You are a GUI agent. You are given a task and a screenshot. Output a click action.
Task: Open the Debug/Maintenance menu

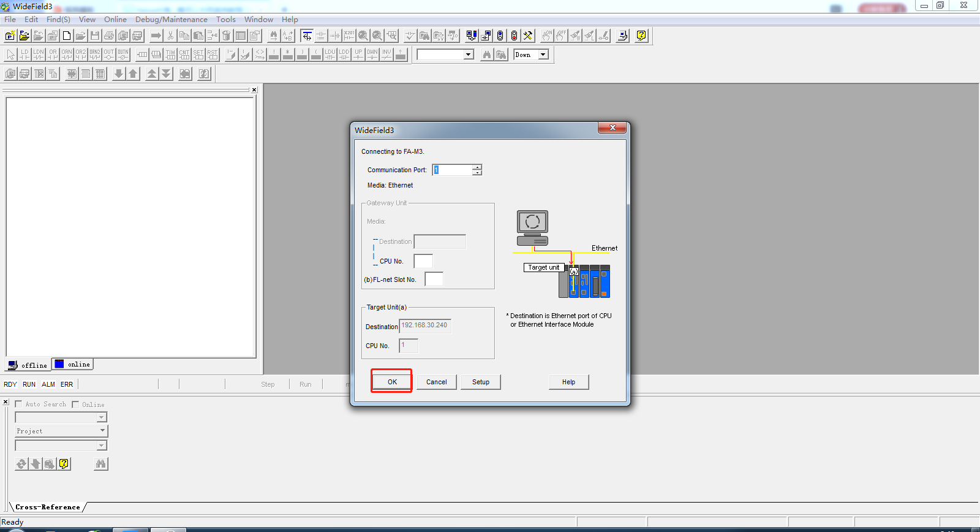171,20
